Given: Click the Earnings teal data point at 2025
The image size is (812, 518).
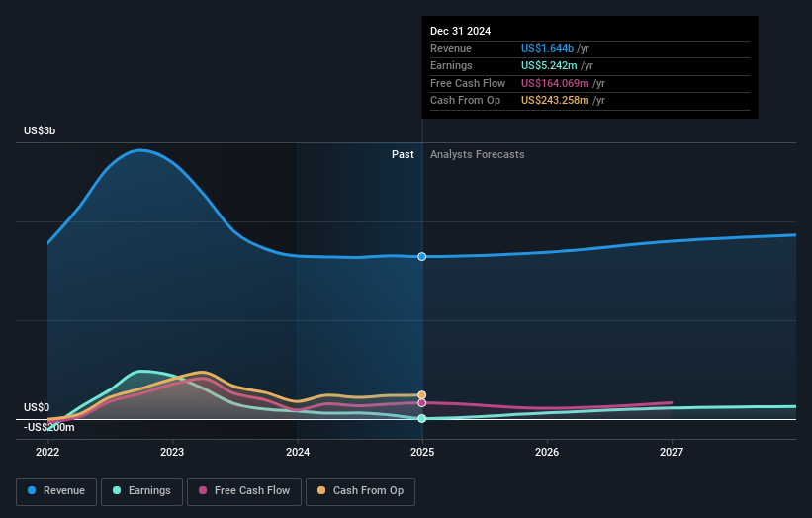Looking at the screenshot, I should coord(422,418).
